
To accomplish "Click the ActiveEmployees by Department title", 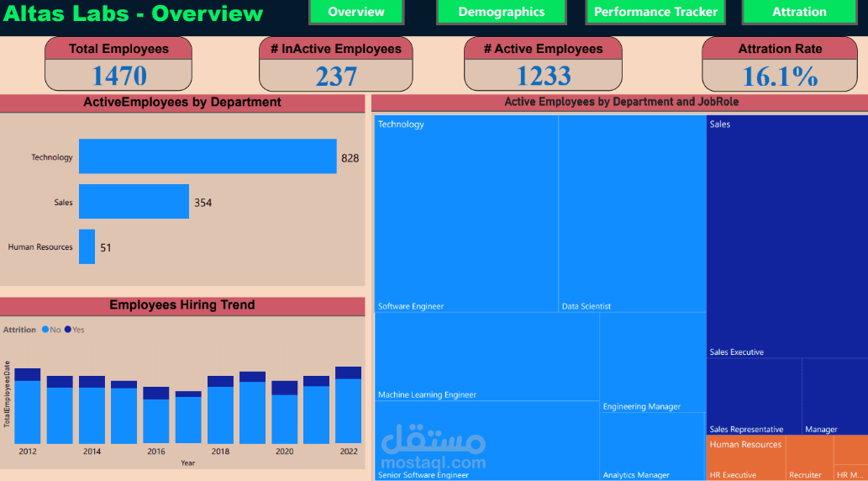I will (x=182, y=102).
